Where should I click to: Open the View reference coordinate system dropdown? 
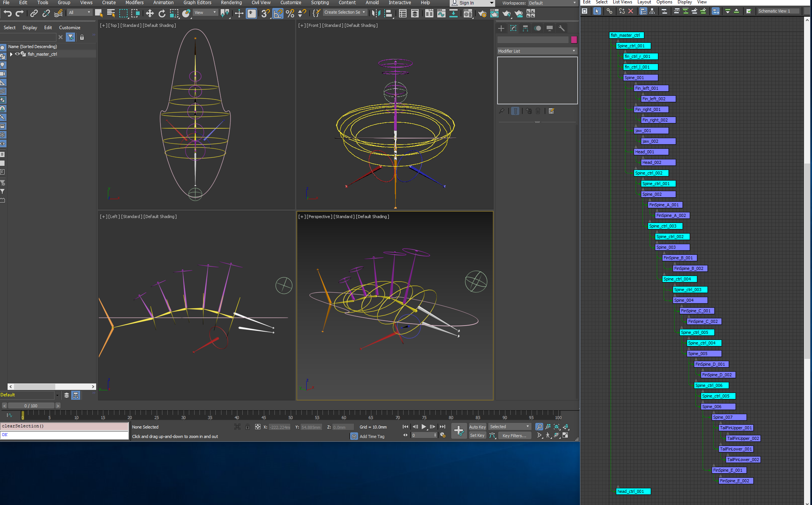[x=205, y=12]
